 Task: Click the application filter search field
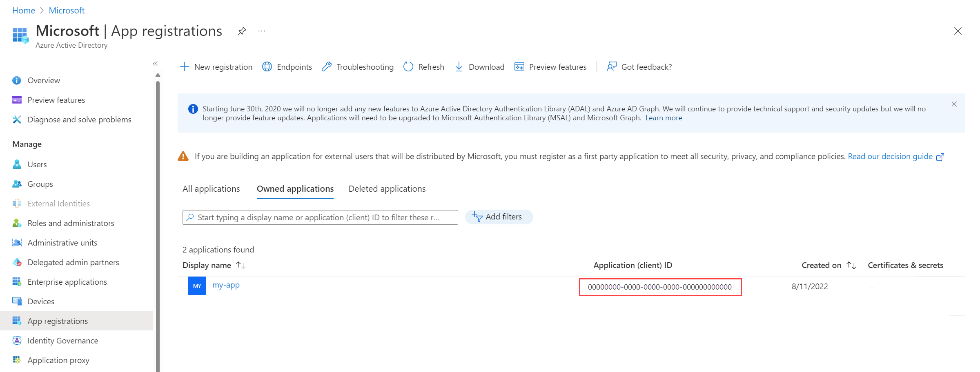pos(320,217)
